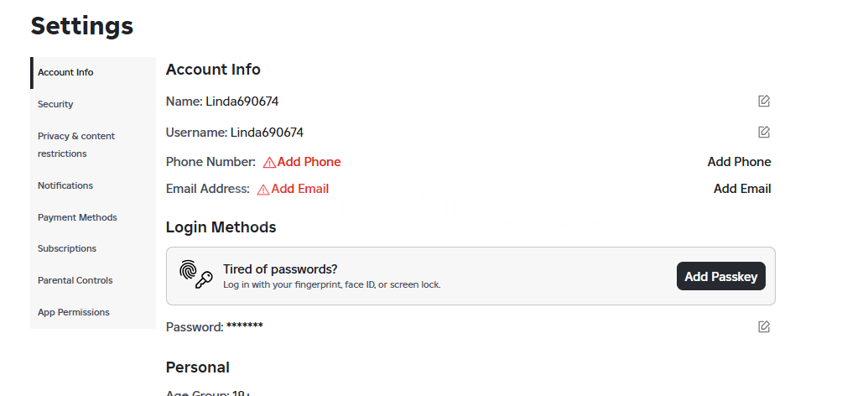Screen dimensions: 868x396
Task: Click the black Add Phone button on right
Action: click(739, 162)
